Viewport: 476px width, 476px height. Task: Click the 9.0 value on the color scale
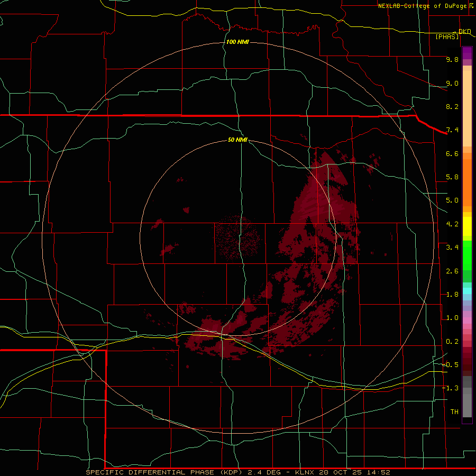pos(452,83)
